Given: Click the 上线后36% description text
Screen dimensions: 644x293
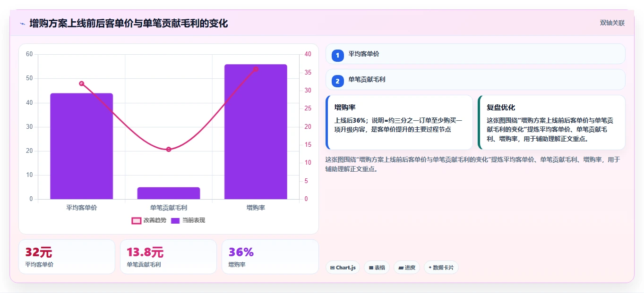Looking at the screenshot, I should click(x=398, y=125).
